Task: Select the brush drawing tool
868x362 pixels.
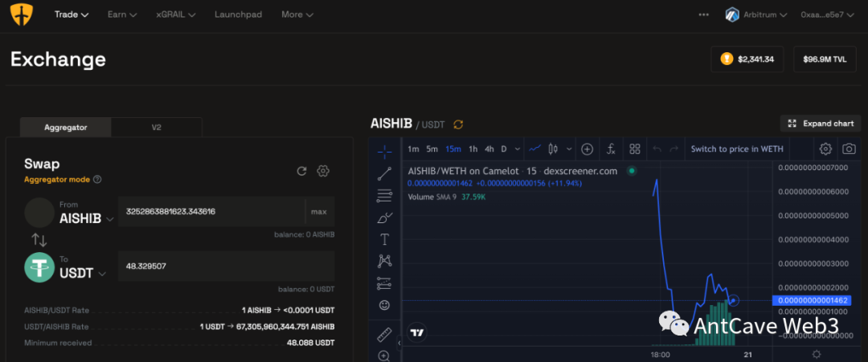Action: tap(384, 218)
